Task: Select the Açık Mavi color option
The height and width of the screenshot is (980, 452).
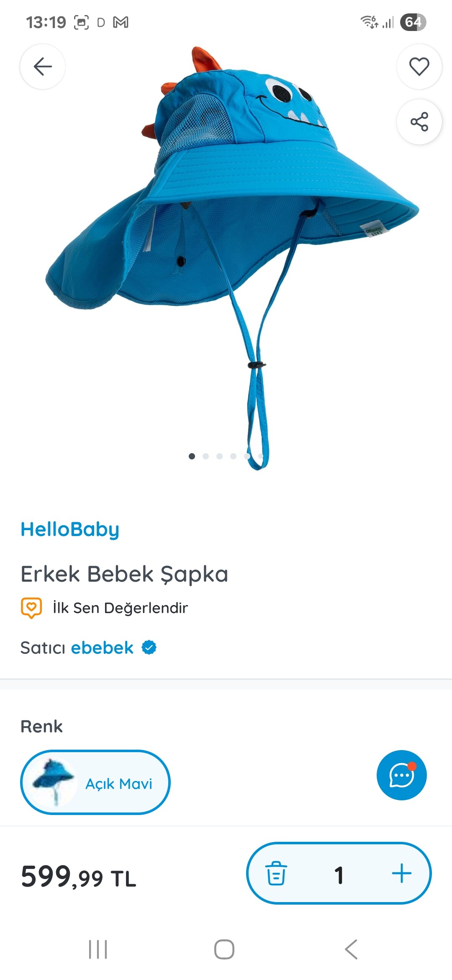Action: point(95,782)
